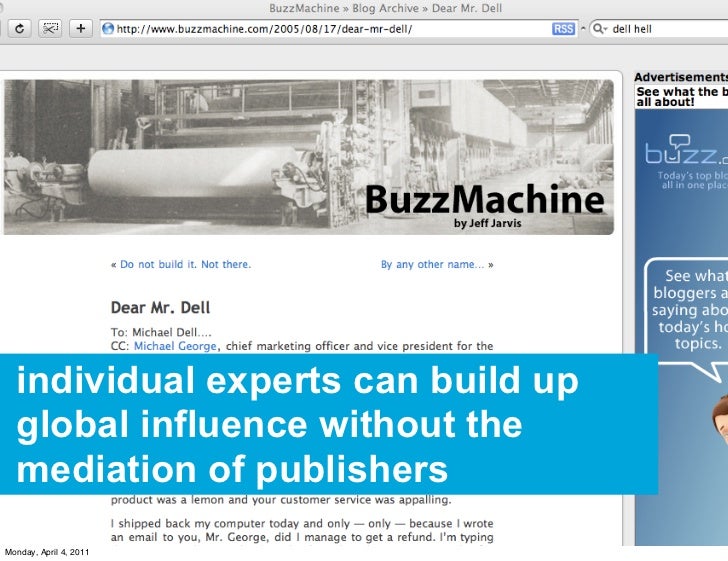Click the 'Dear Mr. Dell' post title
This screenshot has width=728, height=561.
[x=160, y=307]
